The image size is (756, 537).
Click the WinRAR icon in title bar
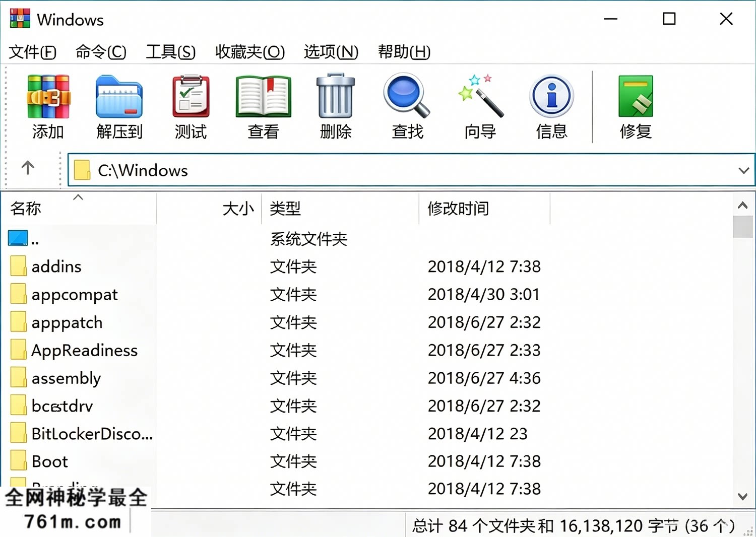tap(20, 18)
